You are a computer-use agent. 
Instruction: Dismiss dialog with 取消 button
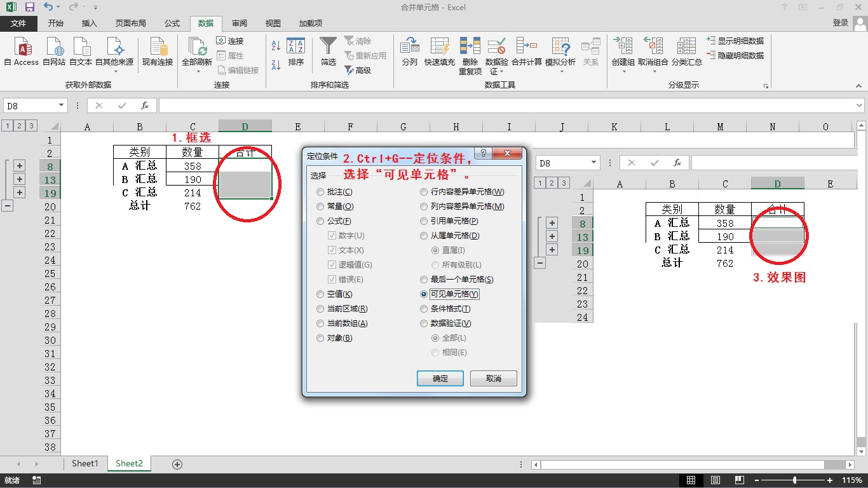click(494, 378)
